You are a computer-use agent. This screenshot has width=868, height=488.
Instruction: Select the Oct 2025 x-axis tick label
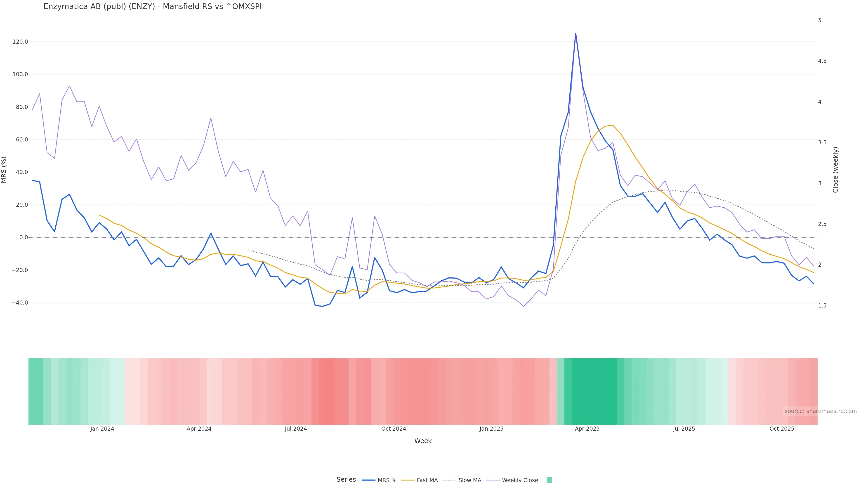tap(782, 429)
